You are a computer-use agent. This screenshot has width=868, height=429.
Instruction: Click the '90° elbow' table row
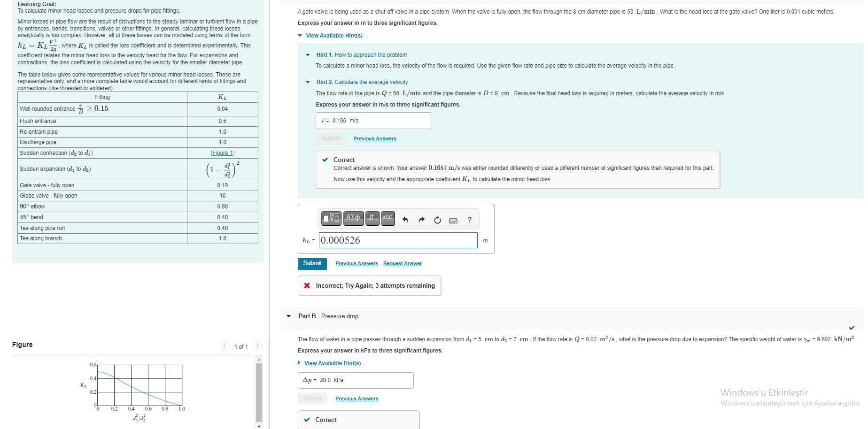tap(138, 207)
